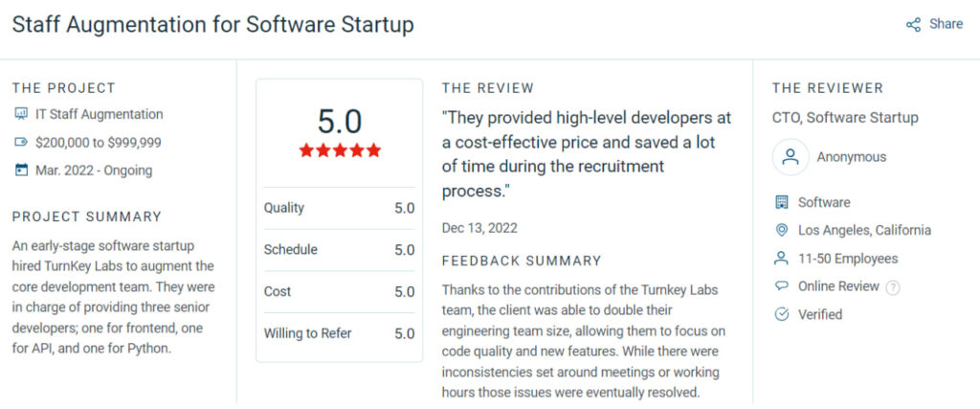Click the Anonymous reviewer avatar icon
980x409 pixels.
point(791,157)
